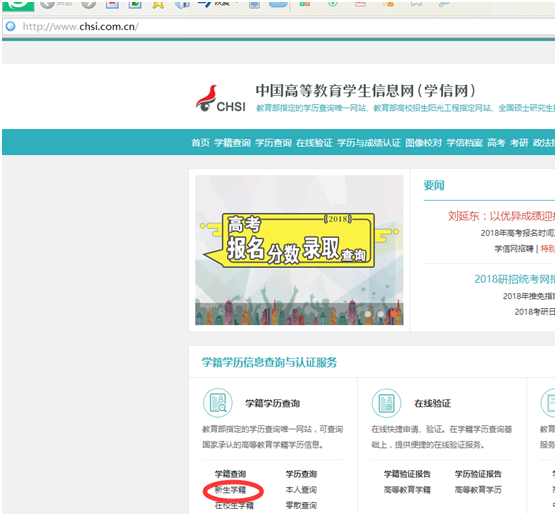Click the 高考报名分数录取查询 banner image
The image size is (557, 516).
pos(299,250)
